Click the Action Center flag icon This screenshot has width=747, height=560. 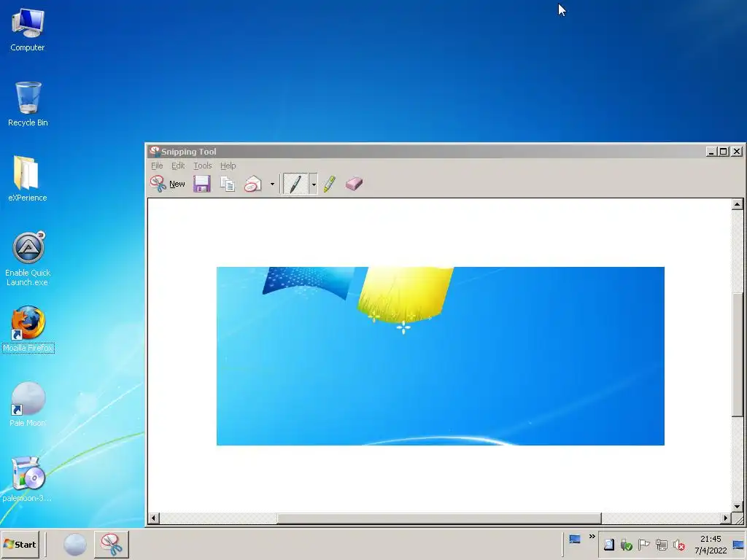click(x=643, y=544)
